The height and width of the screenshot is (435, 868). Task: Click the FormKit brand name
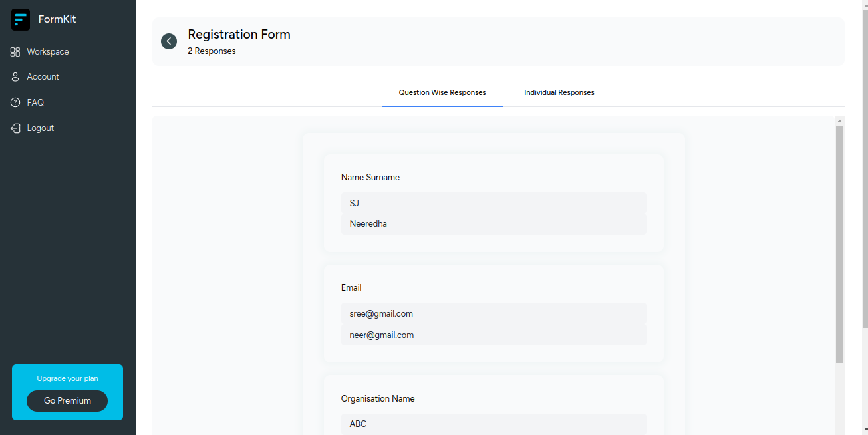(x=57, y=19)
